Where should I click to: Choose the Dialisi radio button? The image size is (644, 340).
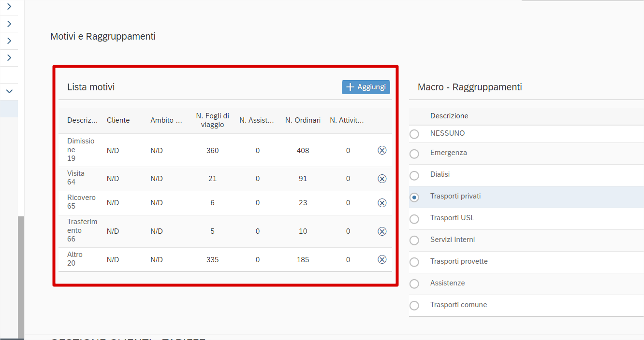(x=414, y=175)
